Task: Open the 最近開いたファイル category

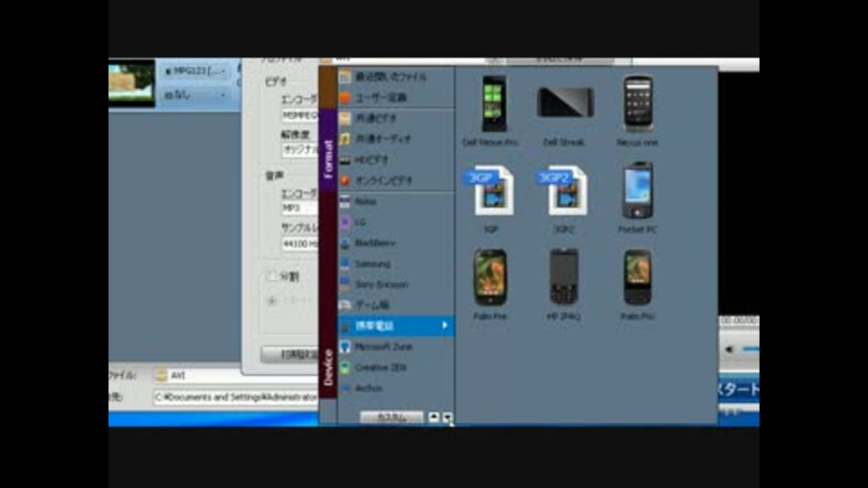Action: [x=396, y=77]
